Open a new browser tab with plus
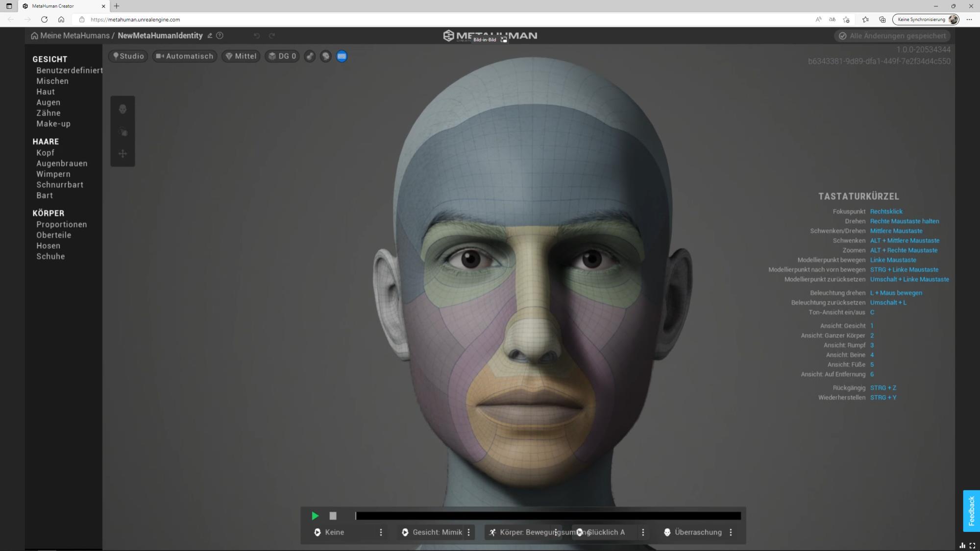The width and height of the screenshot is (980, 551). point(117,6)
